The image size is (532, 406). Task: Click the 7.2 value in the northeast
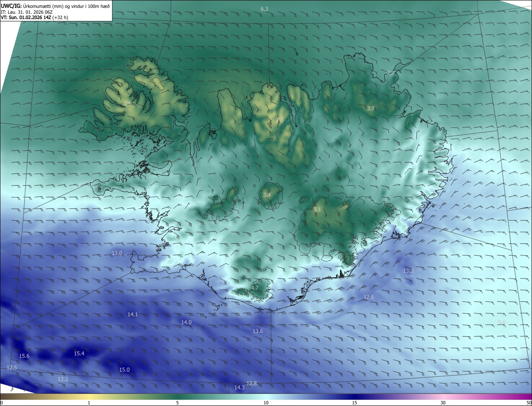(391, 73)
